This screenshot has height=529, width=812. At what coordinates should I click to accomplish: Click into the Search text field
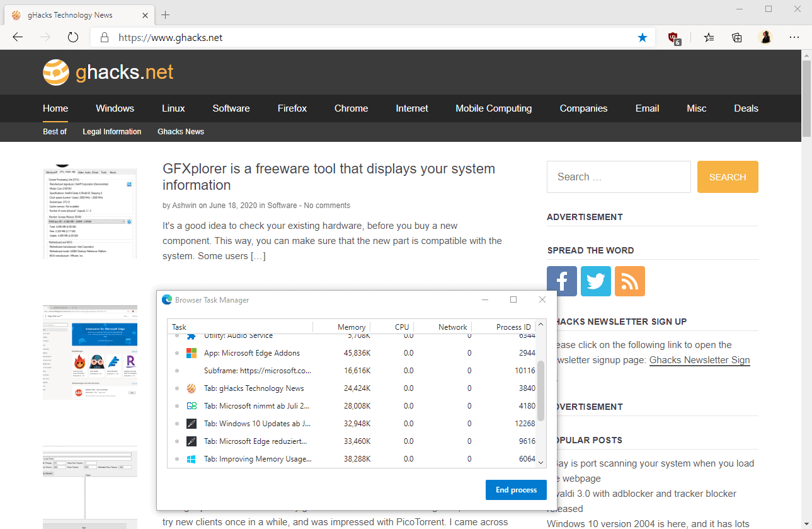coord(619,177)
